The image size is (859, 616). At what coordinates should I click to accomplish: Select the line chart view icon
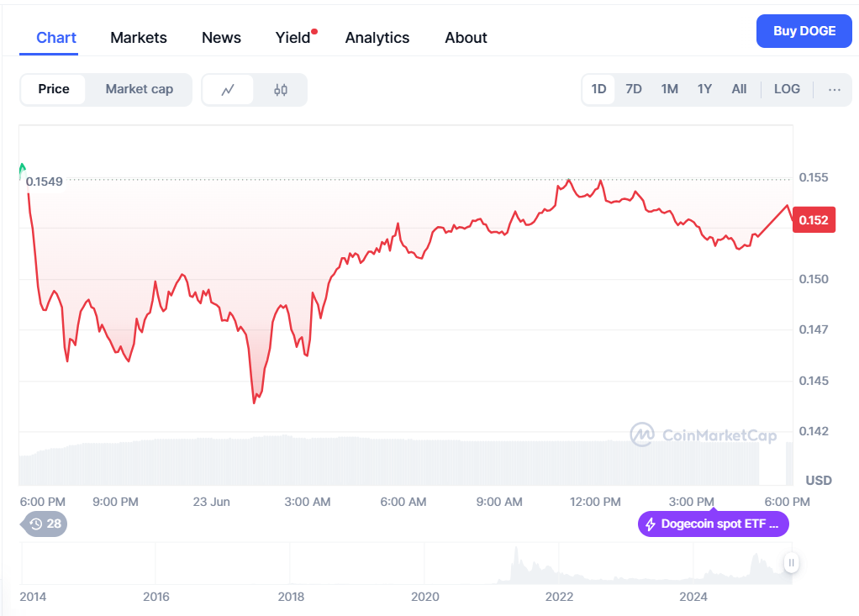click(228, 90)
